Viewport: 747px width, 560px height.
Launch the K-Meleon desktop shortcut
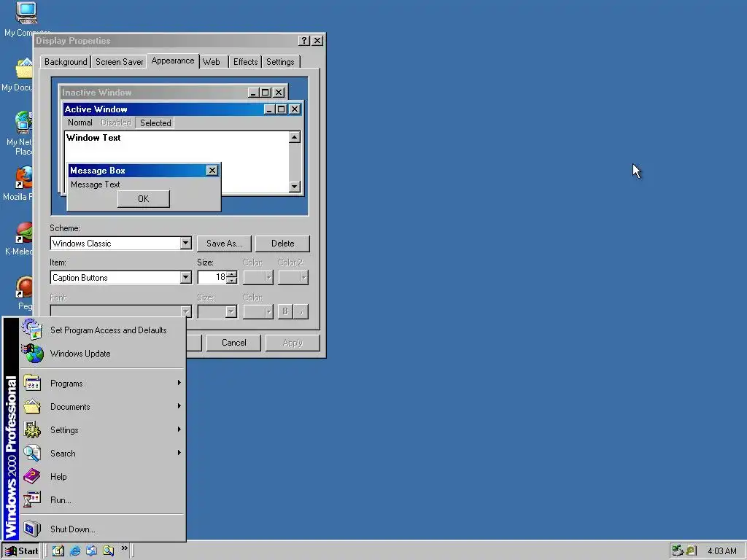24,233
